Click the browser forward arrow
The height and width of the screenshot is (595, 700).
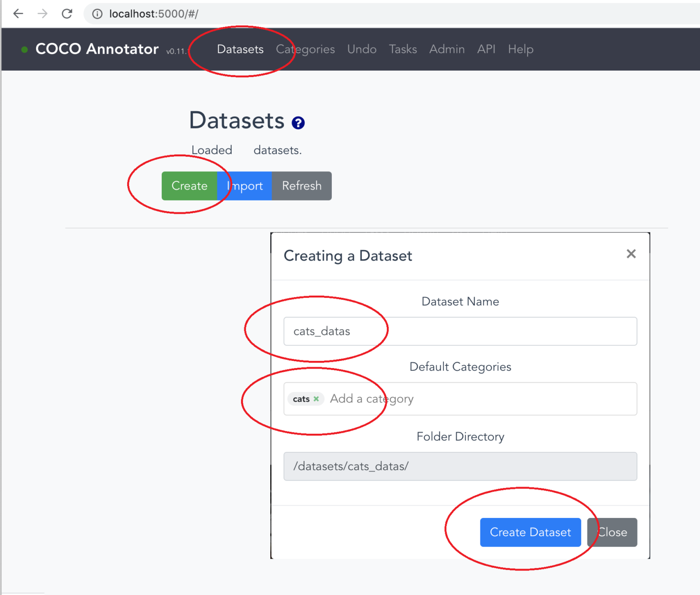pyautogui.click(x=42, y=14)
